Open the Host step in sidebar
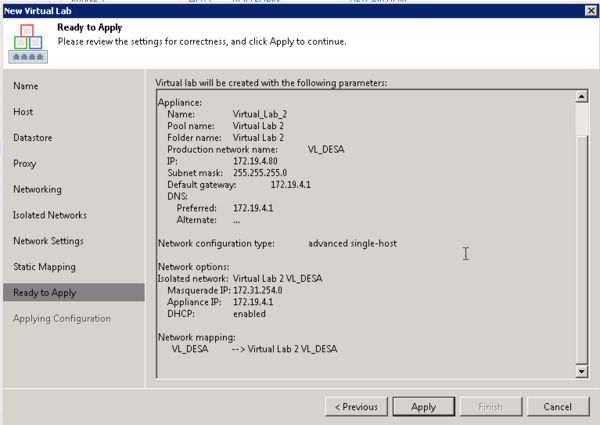The height and width of the screenshot is (425, 600). point(23,112)
